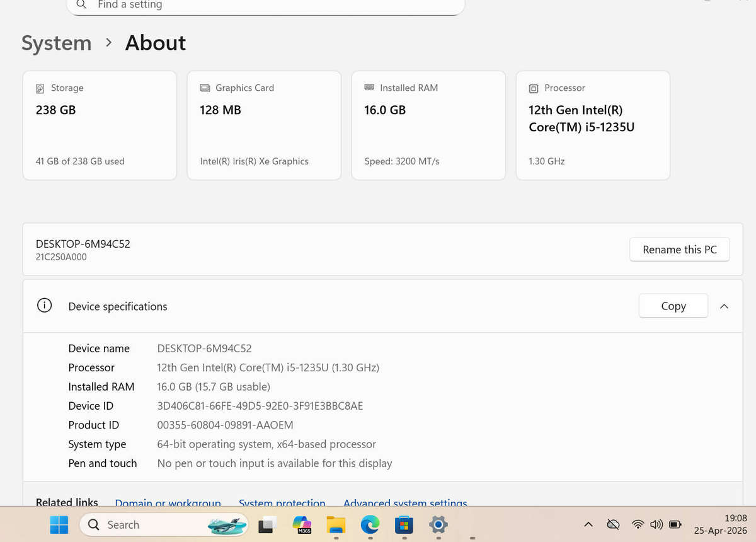Click 'Speed: 3200 MT/s' text
Screen dimensions: 756x542
click(402, 161)
